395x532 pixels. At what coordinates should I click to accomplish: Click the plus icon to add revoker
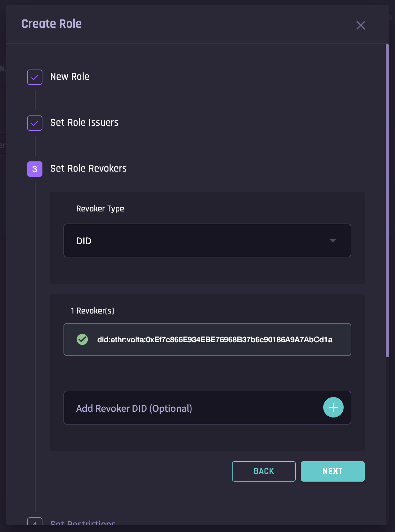point(333,407)
